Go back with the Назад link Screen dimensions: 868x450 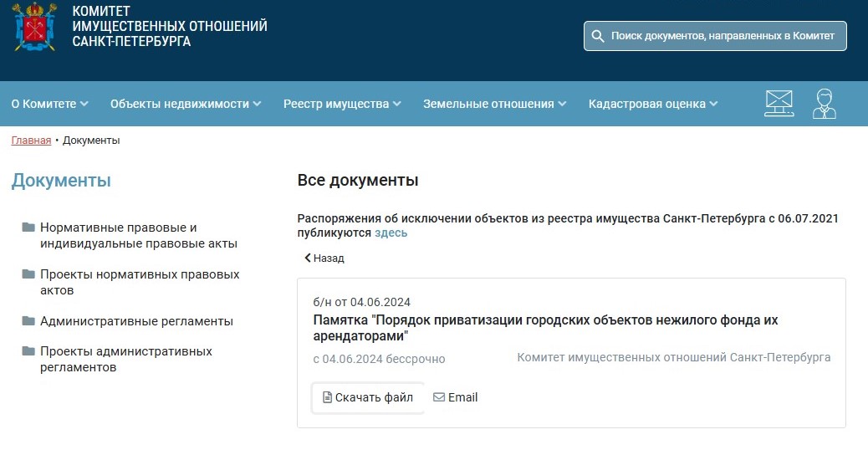pyautogui.click(x=324, y=258)
